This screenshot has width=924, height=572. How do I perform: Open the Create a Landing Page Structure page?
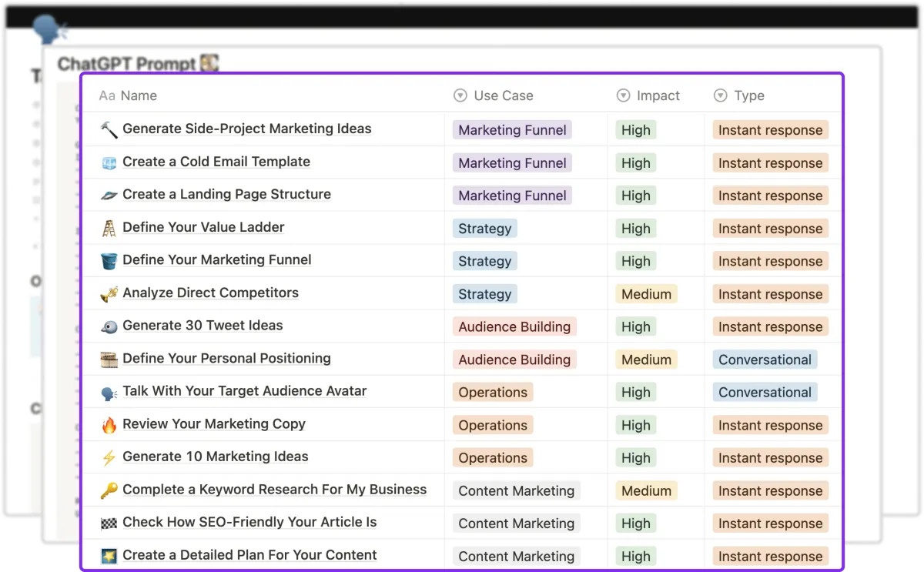[226, 195]
